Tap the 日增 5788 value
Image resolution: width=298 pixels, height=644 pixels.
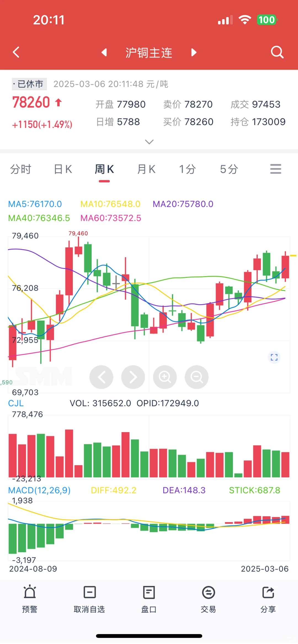[118, 122]
